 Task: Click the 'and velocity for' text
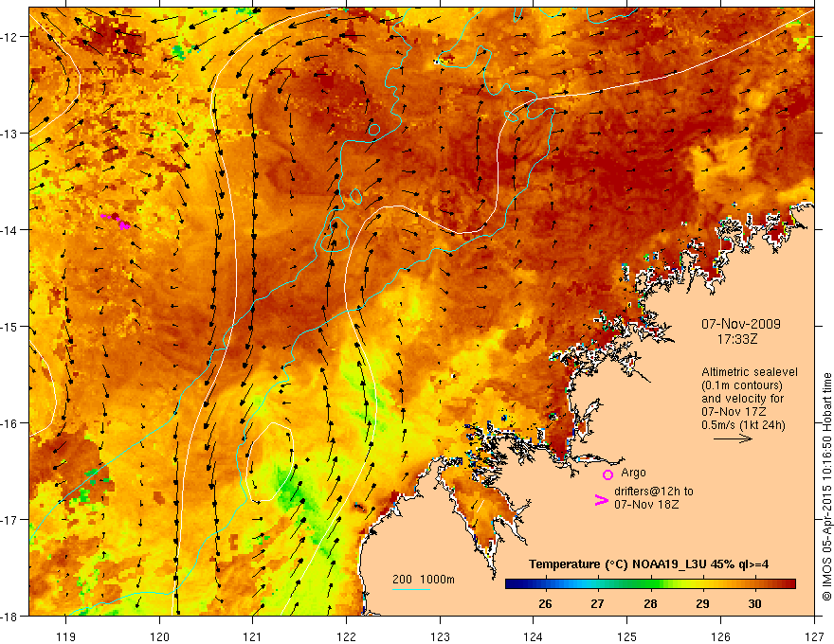point(742,399)
